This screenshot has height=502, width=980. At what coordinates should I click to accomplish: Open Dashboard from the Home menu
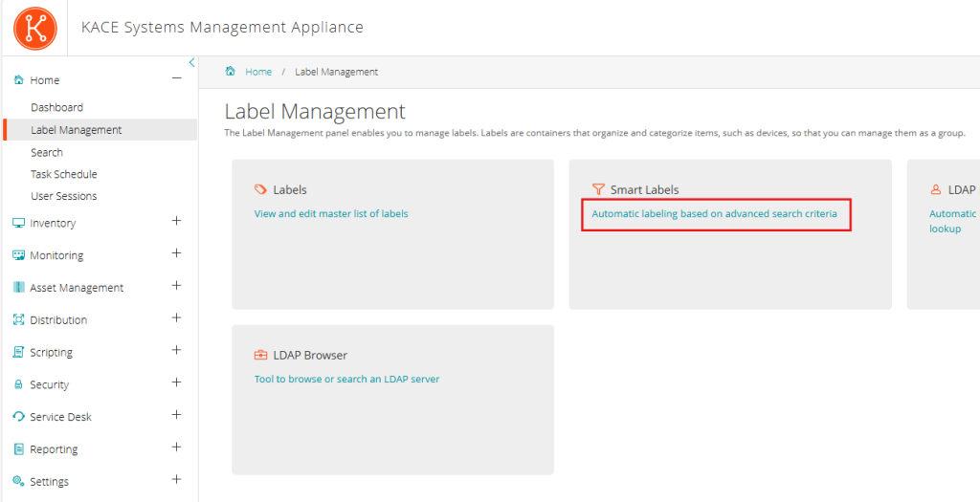pos(56,107)
